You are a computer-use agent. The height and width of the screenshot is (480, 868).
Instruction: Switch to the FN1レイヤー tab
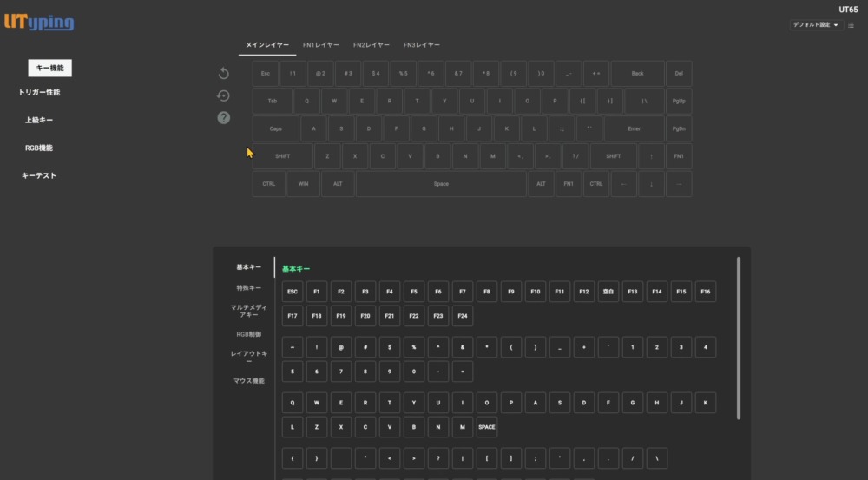coord(321,44)
